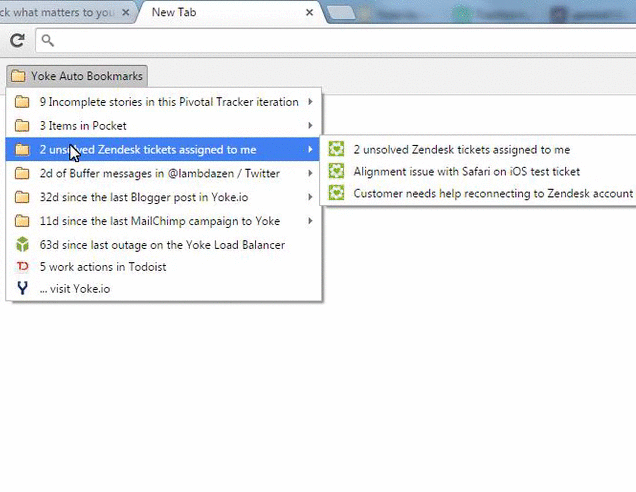The image size is (636, 492).
Task: Close the New Tab tab
Action: pos(309,13)
